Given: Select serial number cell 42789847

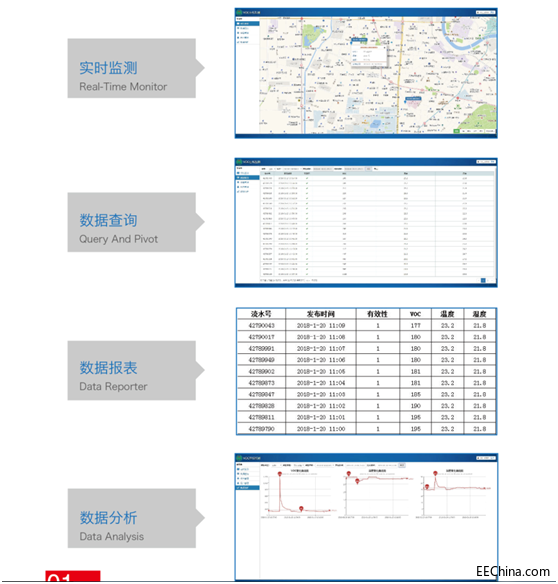Looking at the screenshot, I should [x=261, y=394].
